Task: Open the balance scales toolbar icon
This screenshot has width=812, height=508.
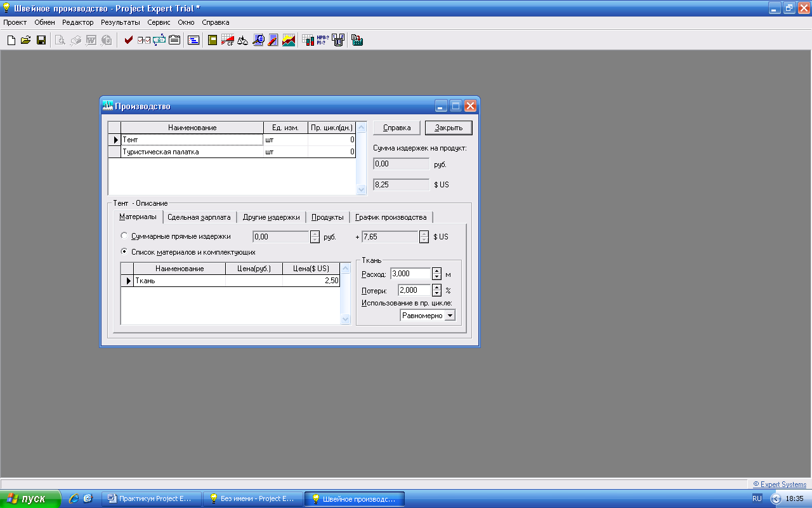Action: coord(243,40)
